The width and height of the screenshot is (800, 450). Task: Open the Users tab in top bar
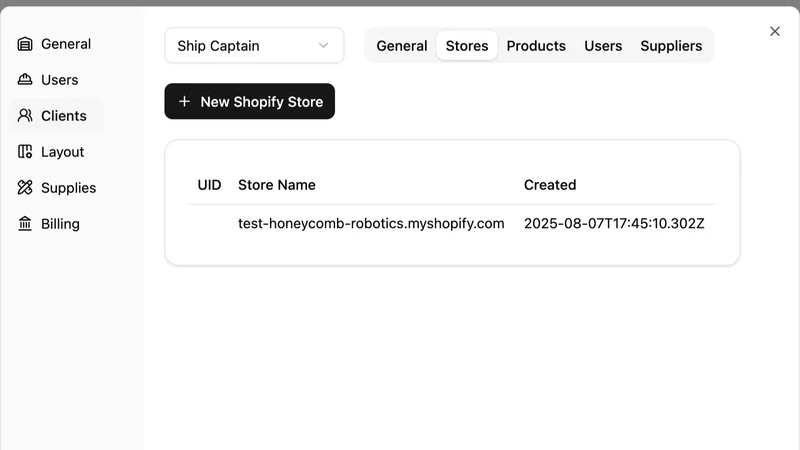(603, 45)
